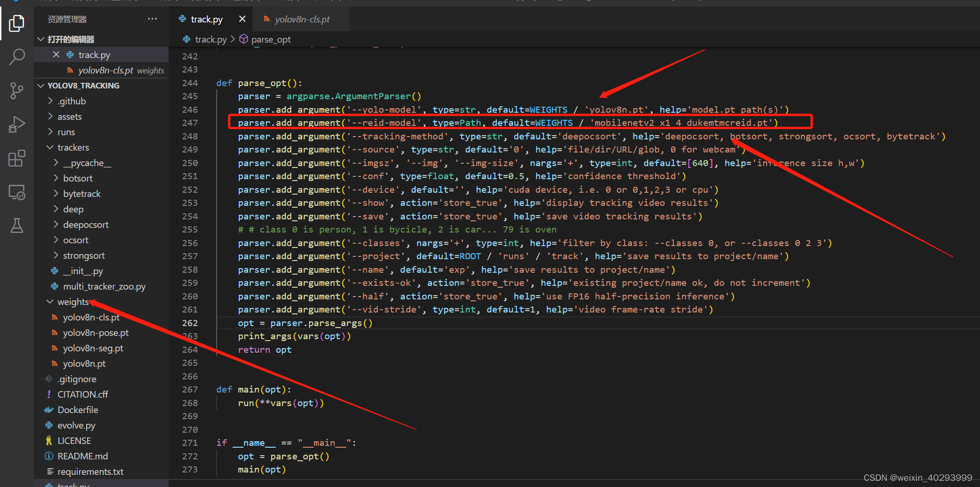Open the .gitignore file
Image resolution: width=980 pixels, height=487 pixels.
tap(77, 379)
